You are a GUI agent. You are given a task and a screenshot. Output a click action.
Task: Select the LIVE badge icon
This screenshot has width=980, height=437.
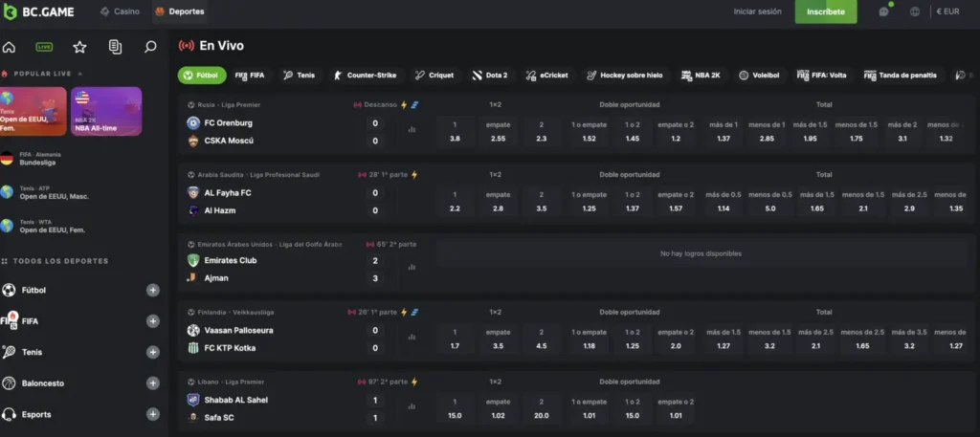[44, 47]
